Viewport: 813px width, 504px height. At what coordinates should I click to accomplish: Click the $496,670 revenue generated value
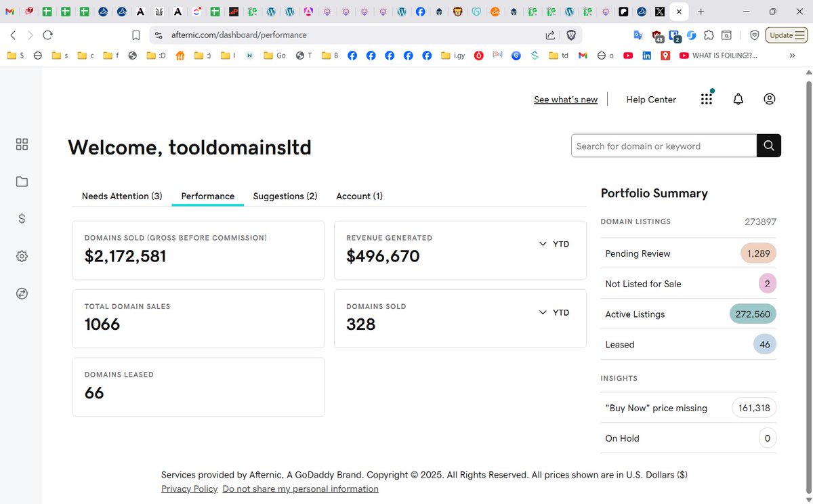tap(383, 256)
